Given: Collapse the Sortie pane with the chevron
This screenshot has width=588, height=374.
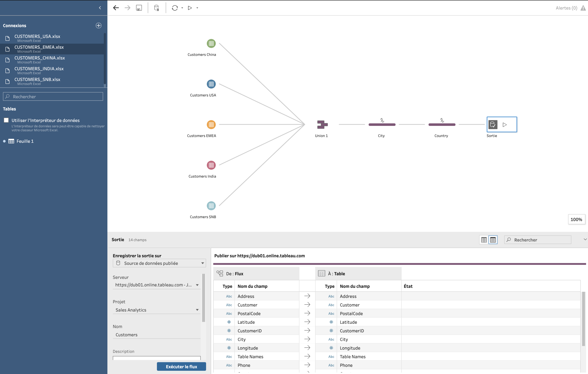Looking at the screenshot, I should pyautogui.click(x=585, y=239).
